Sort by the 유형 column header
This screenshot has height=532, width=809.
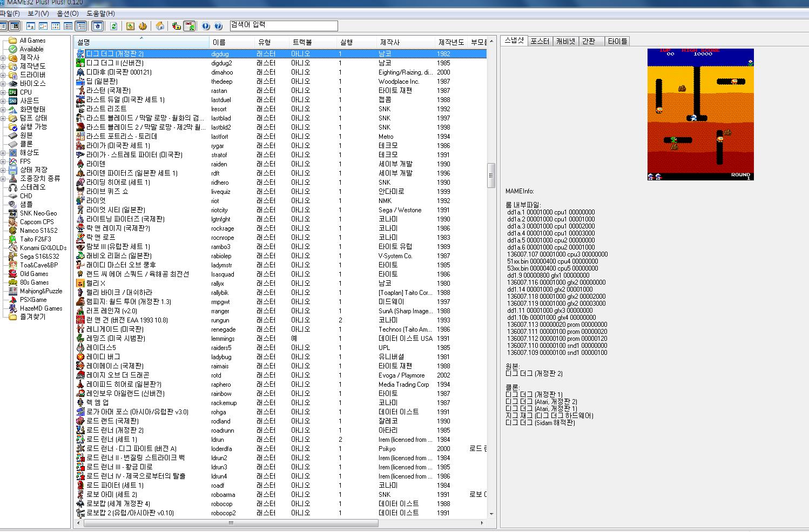[272, 42]
